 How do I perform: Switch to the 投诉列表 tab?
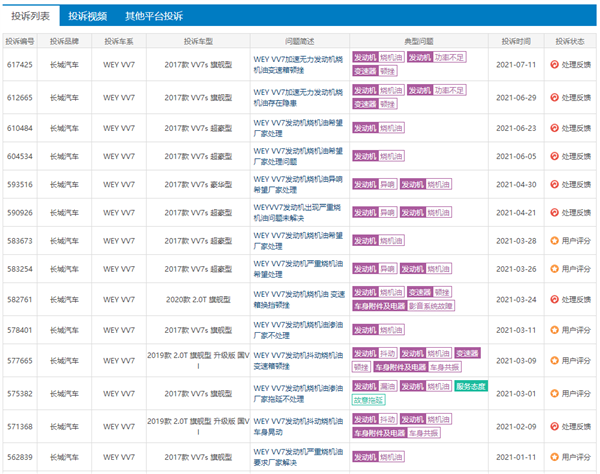(30, 16)
